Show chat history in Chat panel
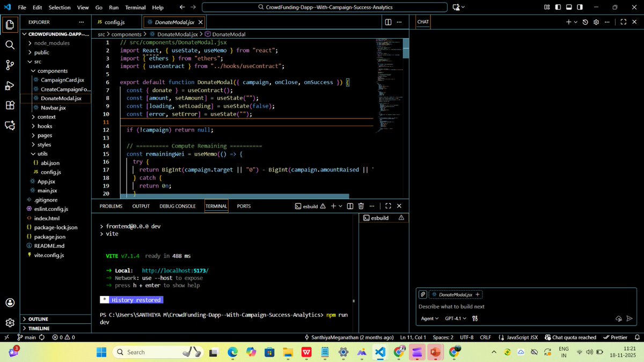Image resolution: width=644 pixels, height=362 pixels. 585,22
